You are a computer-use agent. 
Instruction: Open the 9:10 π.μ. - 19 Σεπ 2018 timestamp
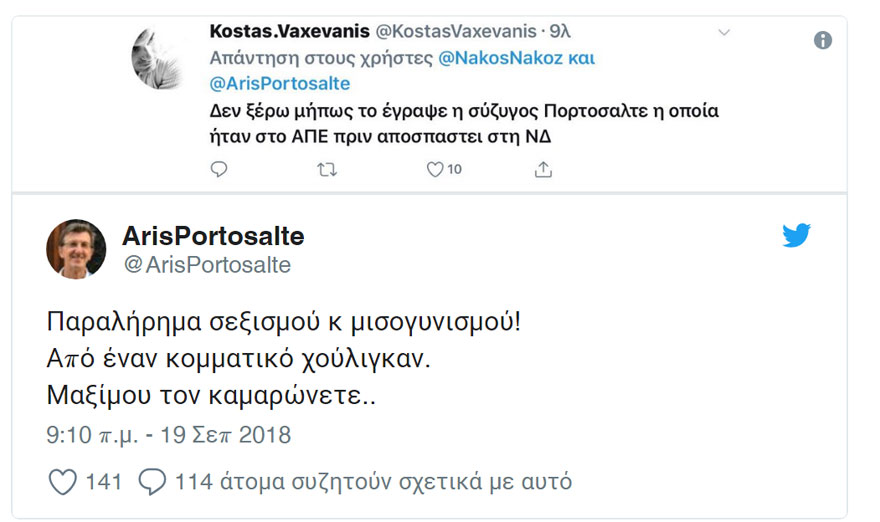[169, 436]
